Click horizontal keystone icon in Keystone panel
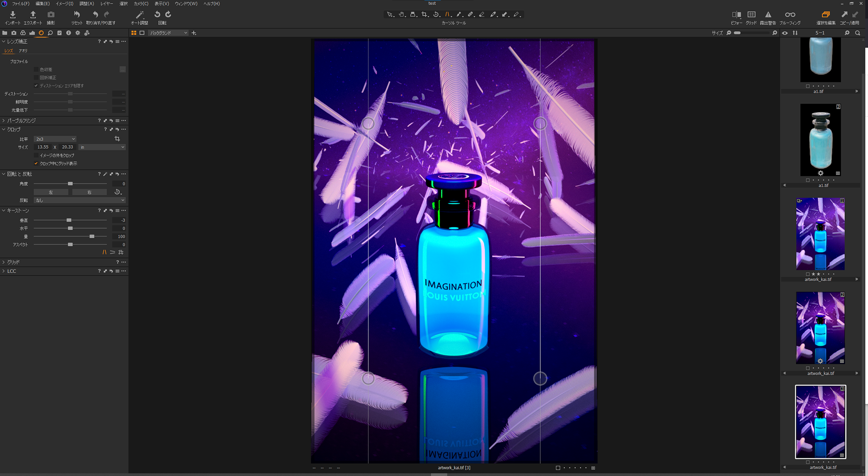 113,252
